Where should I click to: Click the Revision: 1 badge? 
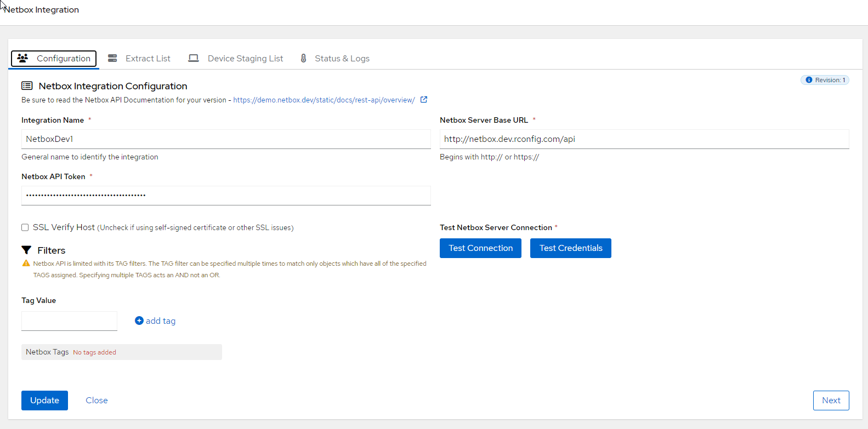point(825,80)
